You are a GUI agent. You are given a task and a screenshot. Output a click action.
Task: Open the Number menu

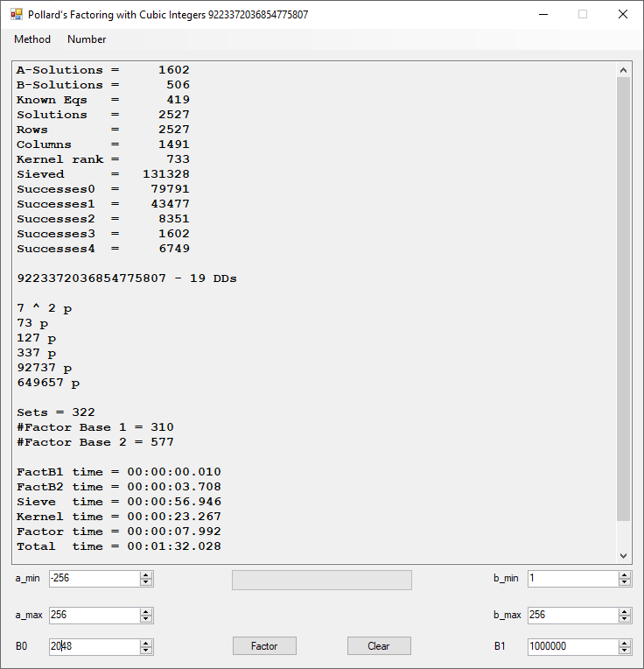click(87, 39)
